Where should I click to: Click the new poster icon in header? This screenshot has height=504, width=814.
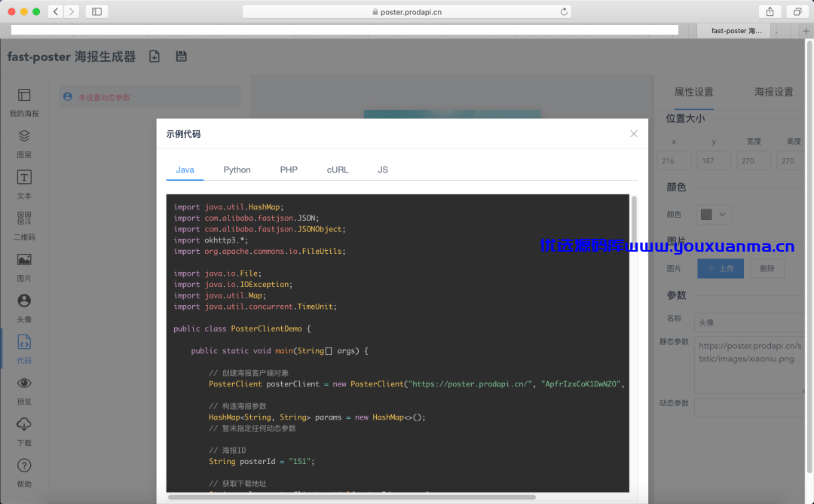coord(155,56)
